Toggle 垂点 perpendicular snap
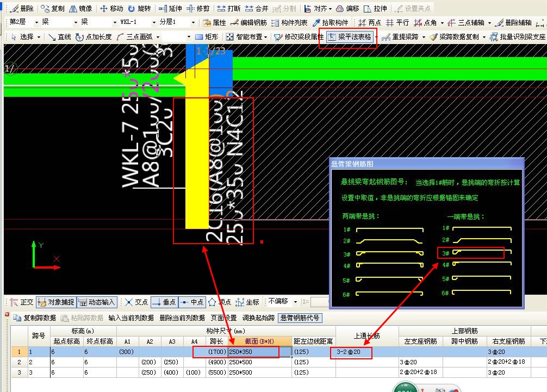547x392 pixels. pos(164,302)
